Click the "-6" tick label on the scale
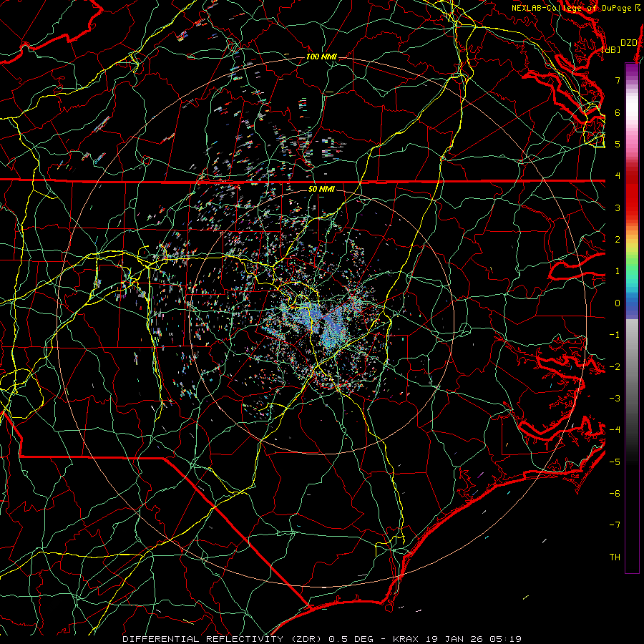This screenshot has height=644, width=644. [615, 494]
